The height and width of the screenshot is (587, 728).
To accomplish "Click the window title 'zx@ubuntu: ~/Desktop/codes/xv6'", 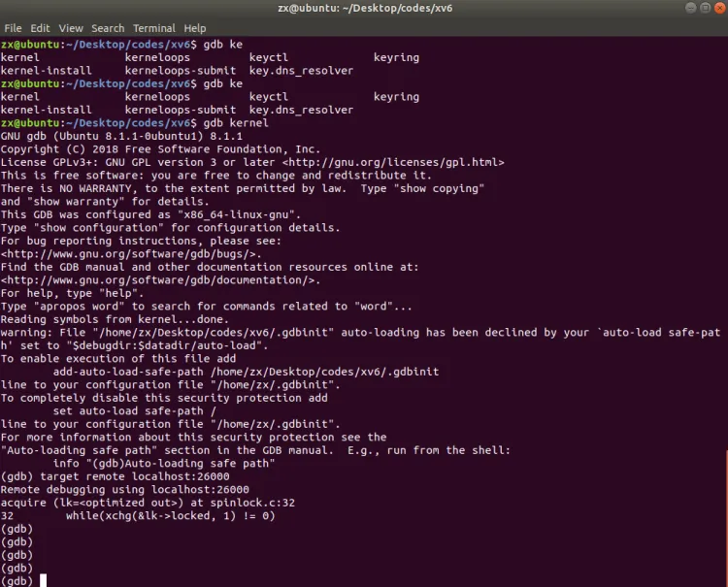I will click(x=365, y=8).
